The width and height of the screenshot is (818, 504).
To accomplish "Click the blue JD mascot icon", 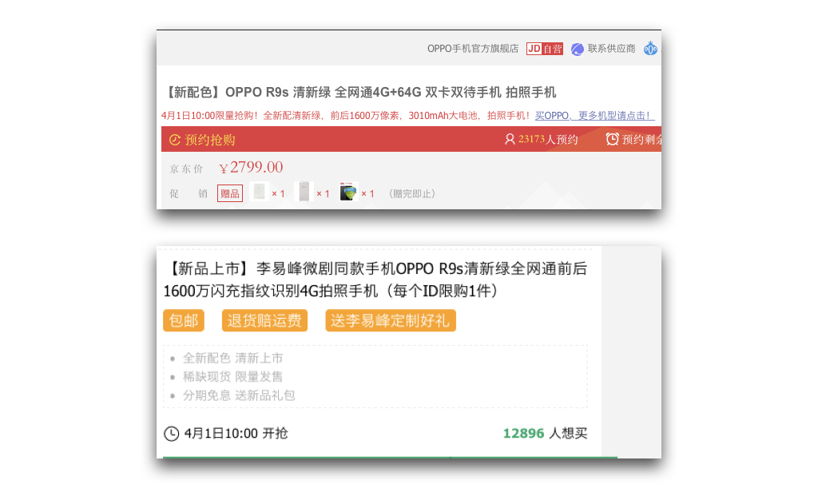I will tap(650, 49).
